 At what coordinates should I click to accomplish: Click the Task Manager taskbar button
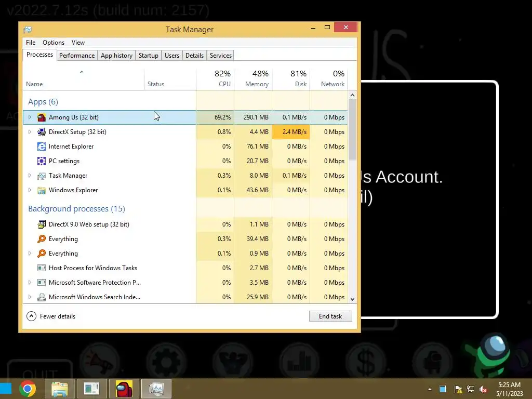click(x=156, y=389)
